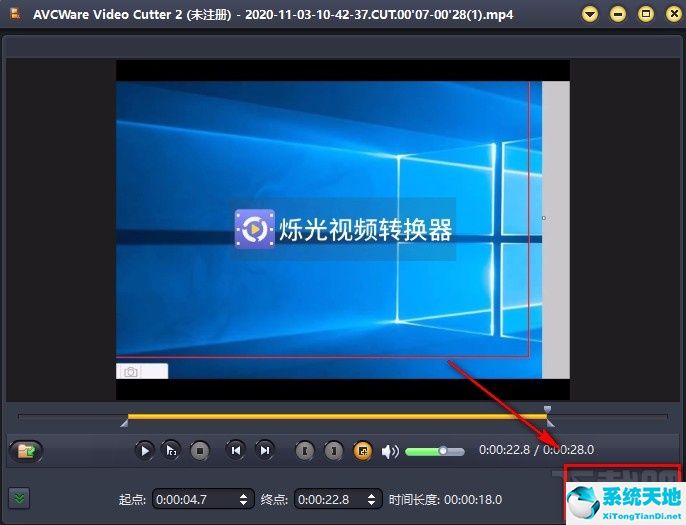This screenshot has height=525, width=686.
Task: Click the playhead marker above timeline
Action: point(547,409)
